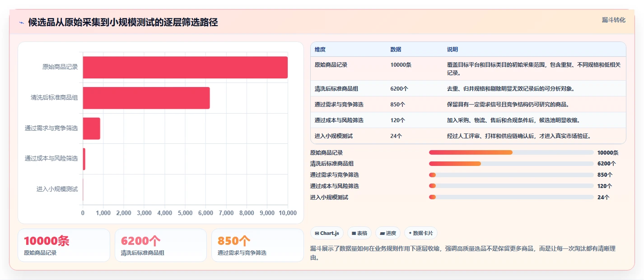Click the 漏斗转化 tag label
This screenshot has height=280, width=644.
pos(614,20)
